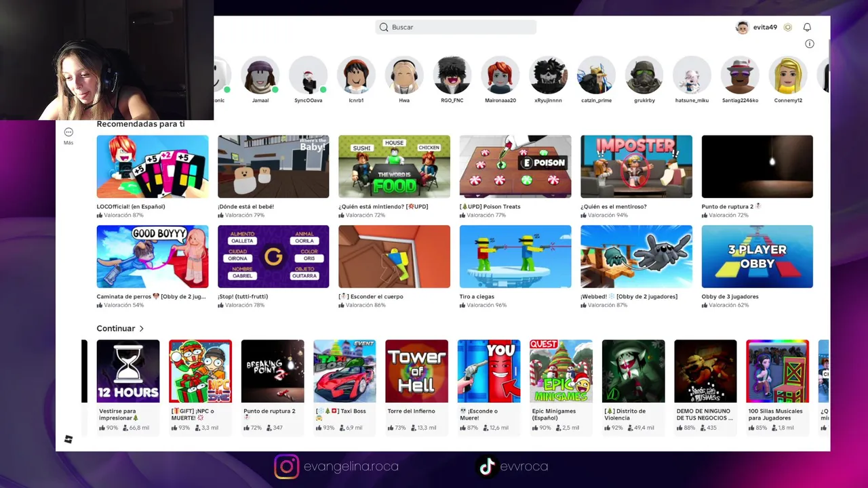Open friend SyncOOava's avatar
This screenshot has width=868, height=488.
(309, 75)
